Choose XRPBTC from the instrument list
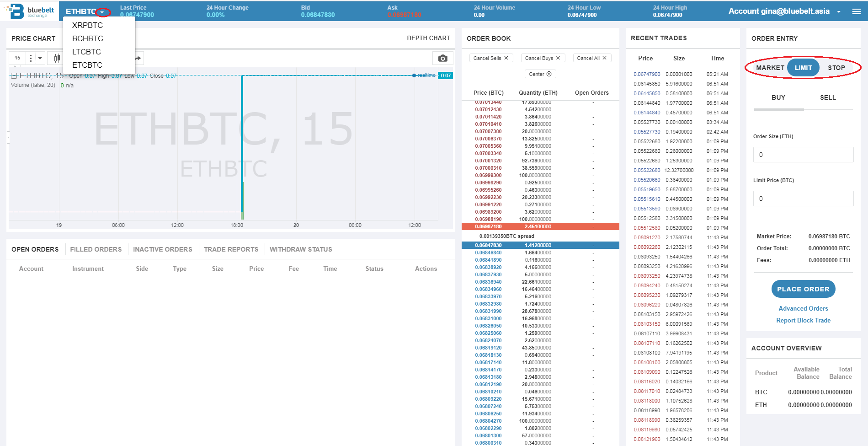The width and height of the screenshot is (868, 446). point(87,25)
